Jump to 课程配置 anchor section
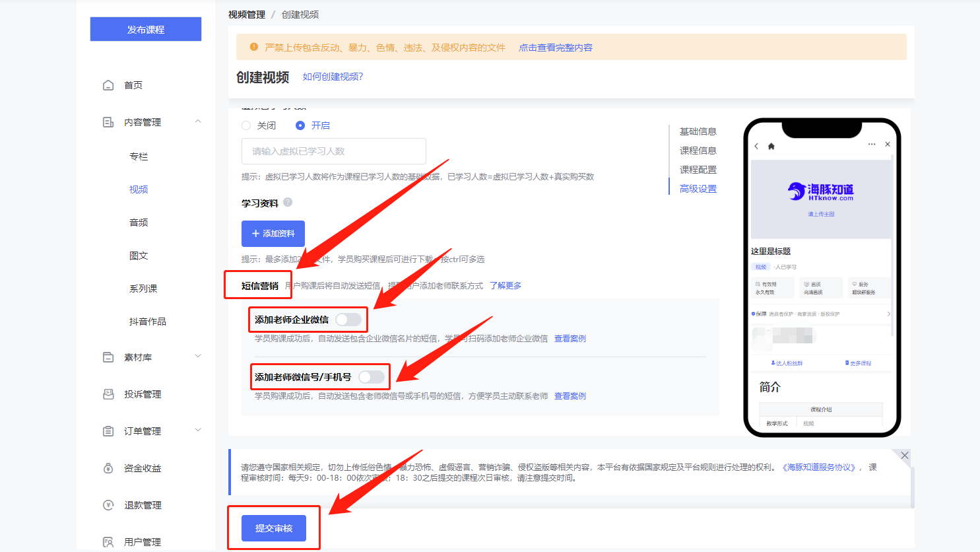Image resolution: width=980 pixels, height=552 pixels. pyautogui.click(x=698, y=170)
